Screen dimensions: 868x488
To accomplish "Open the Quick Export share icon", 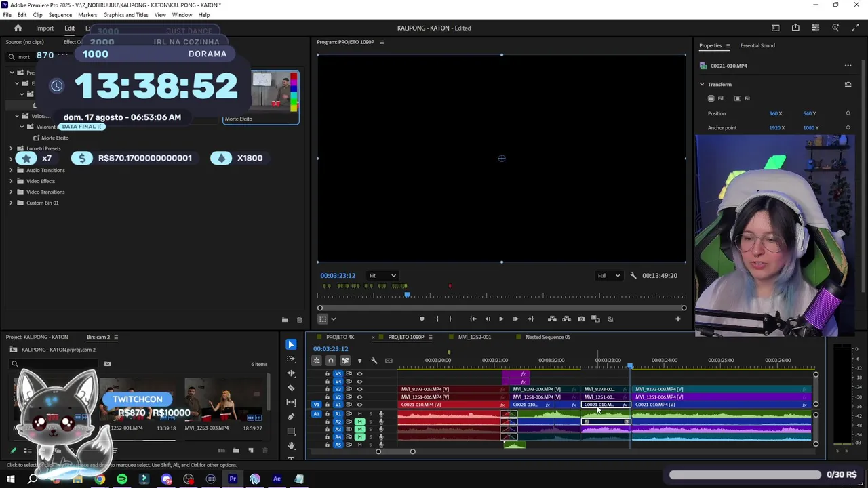I will tap(795, 28).
